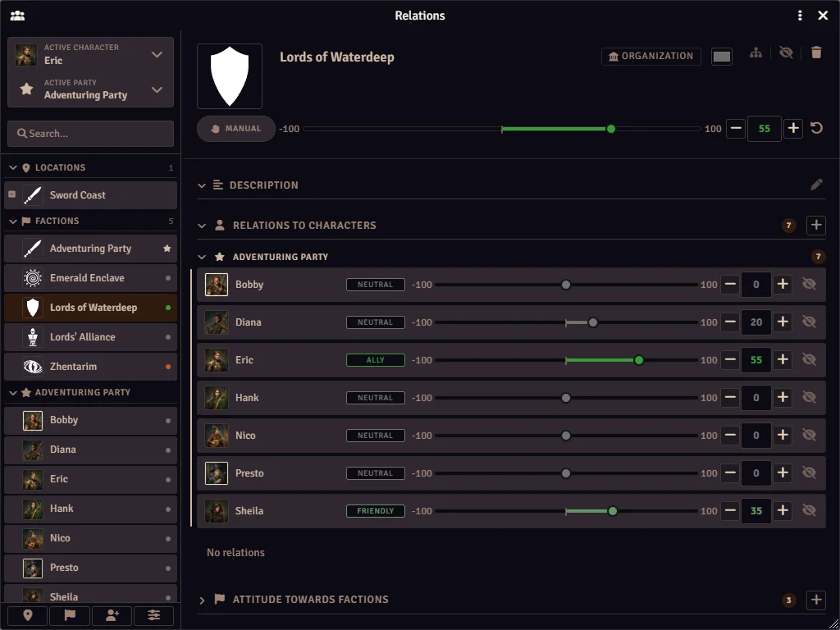This screenshot has height=630, width=840.
Task: Click the faction reputation value field 55
Action: point(765,129)
